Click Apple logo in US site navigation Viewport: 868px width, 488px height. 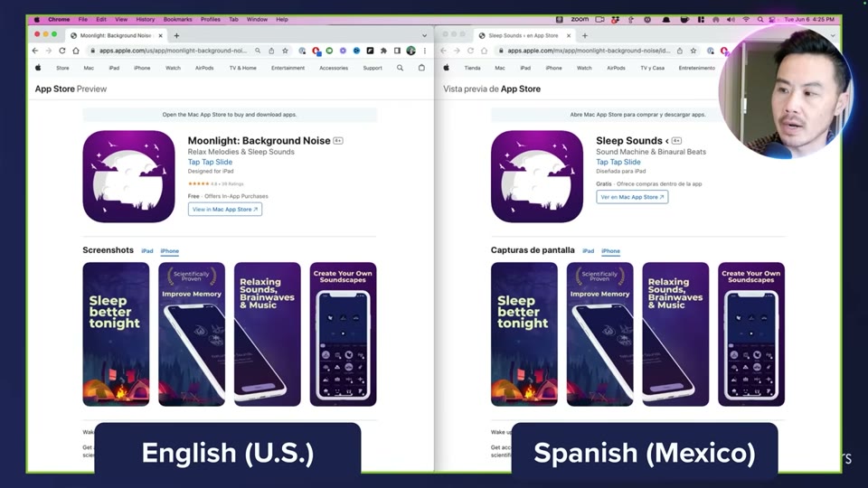(38, 68)
